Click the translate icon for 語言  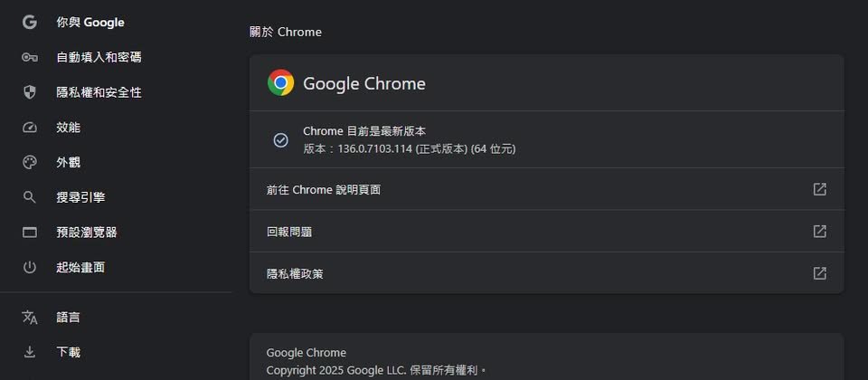(x=29, y=318)
